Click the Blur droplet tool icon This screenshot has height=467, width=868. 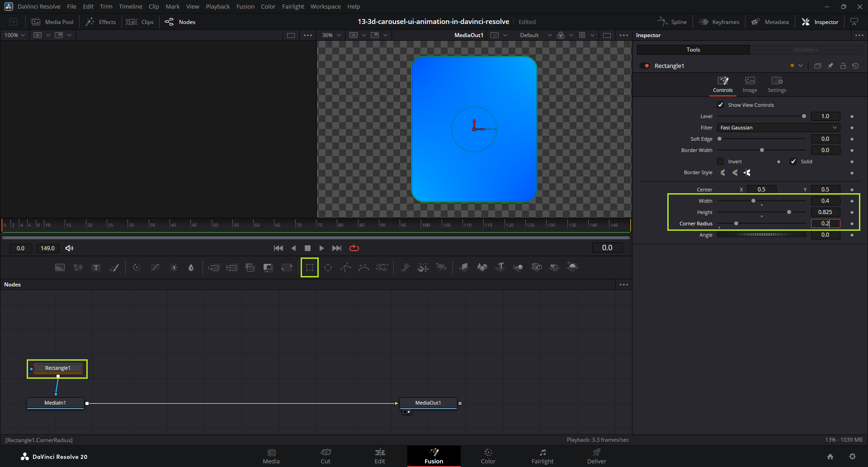point(191,267)
